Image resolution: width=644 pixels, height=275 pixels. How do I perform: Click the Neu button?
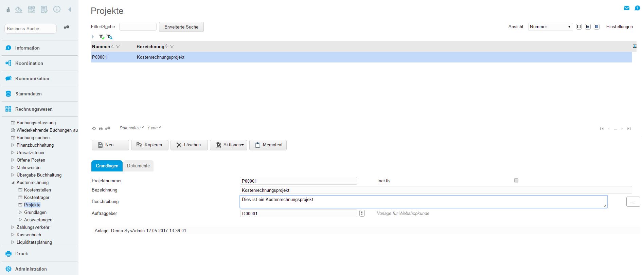click(110, 145)
